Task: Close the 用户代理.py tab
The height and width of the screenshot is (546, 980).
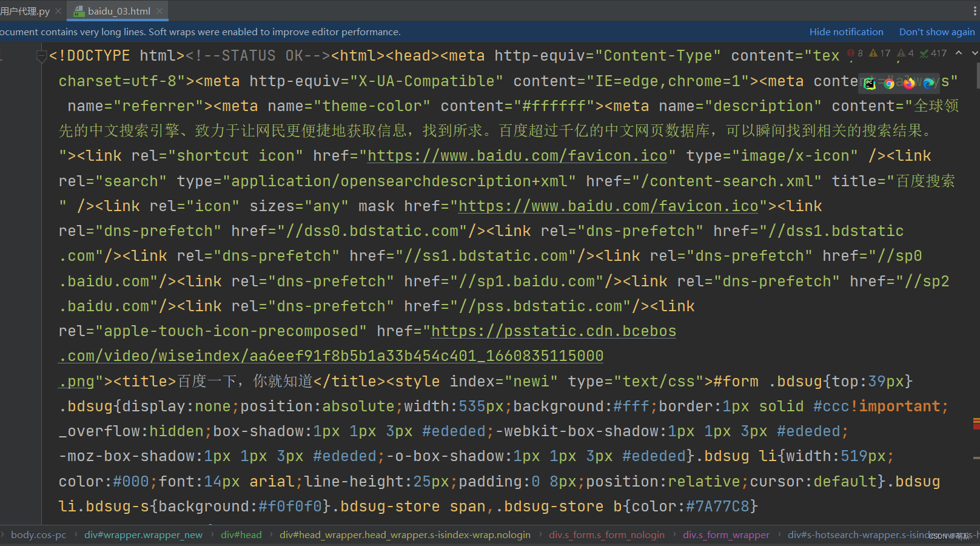Action: click(58, 11)
